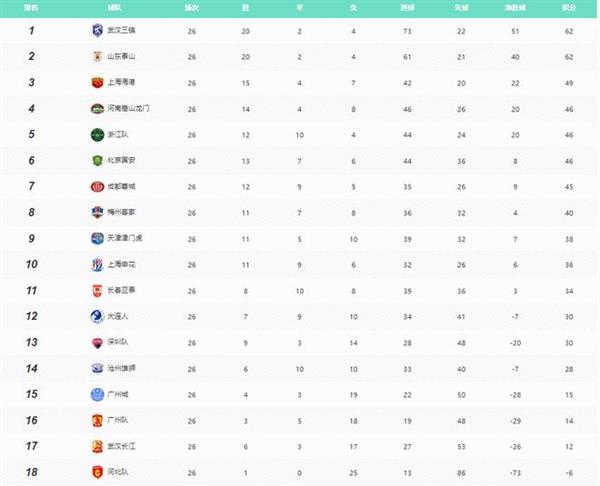
Task: Sort by the 净胜球 column header
Action: (515, 8)
